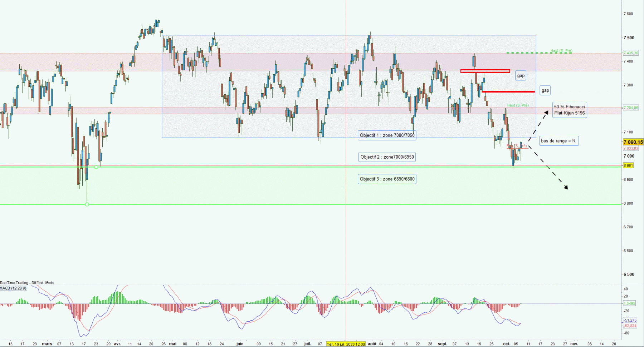Select the red gap rectangle near 7 360
The height and width of the screenshot is (347, 644).
click(485, 71)
